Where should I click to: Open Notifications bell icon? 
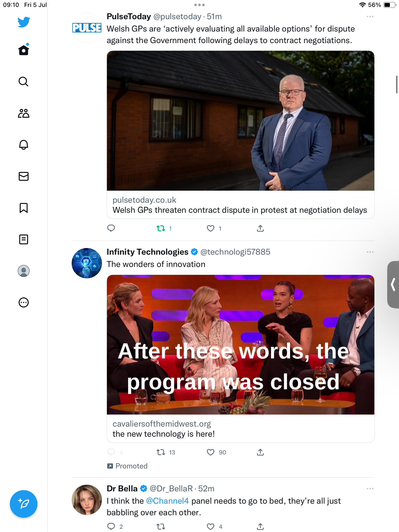click(24, 145)
